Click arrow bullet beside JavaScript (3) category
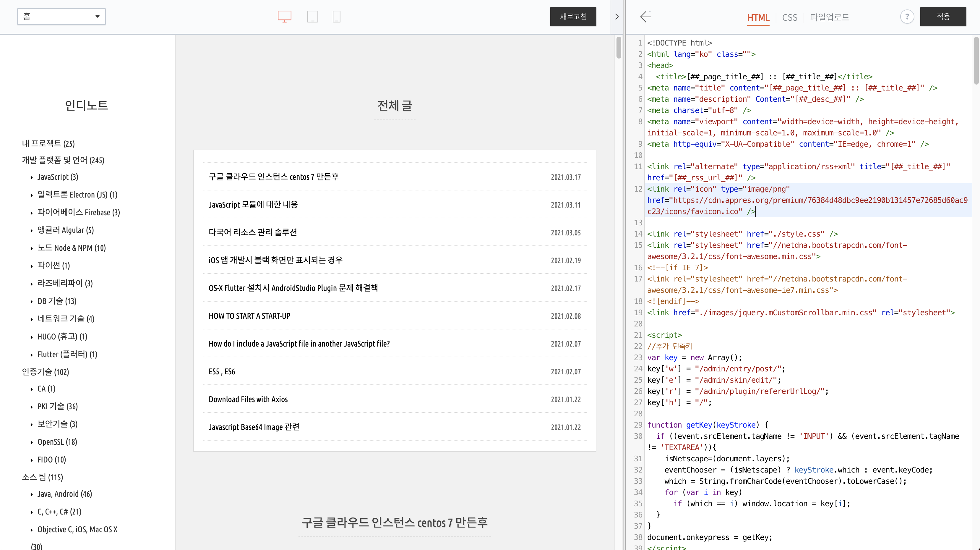This screenshot has width=980, height=550. 32,177
